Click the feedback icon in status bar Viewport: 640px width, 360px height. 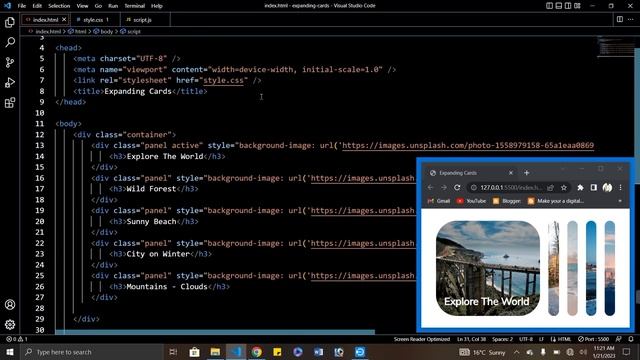coord(619,339)
